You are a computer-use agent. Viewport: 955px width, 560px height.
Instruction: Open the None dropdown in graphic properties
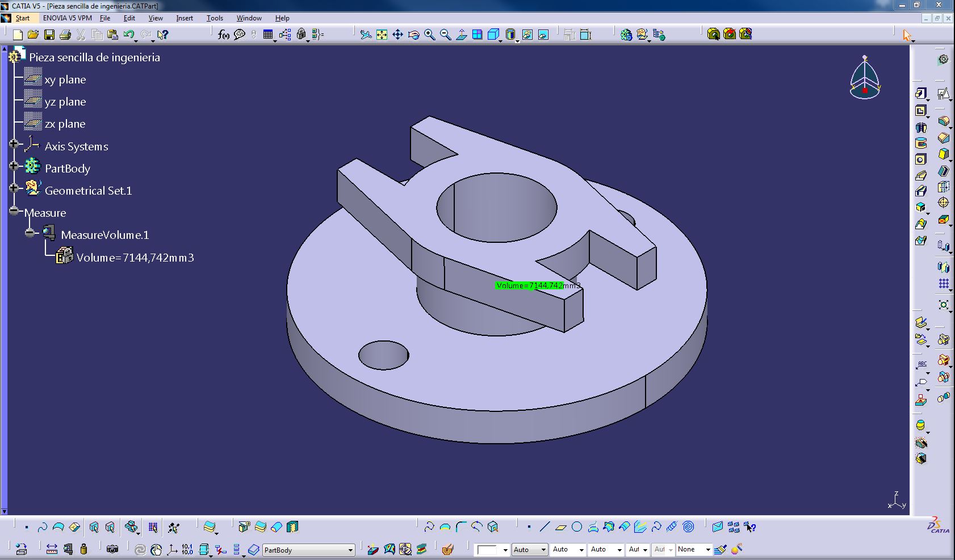pyautogui.click(x=708, y=549)
